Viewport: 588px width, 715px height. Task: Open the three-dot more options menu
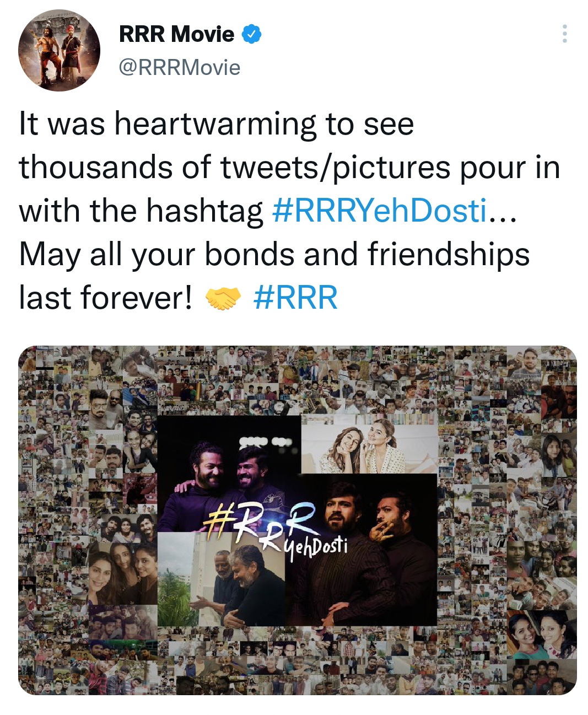(564, 34)
